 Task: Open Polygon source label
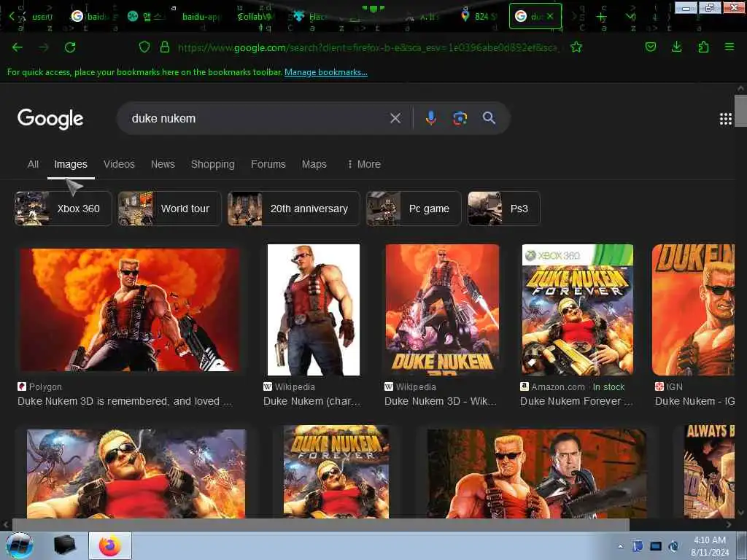pos(40,386)
